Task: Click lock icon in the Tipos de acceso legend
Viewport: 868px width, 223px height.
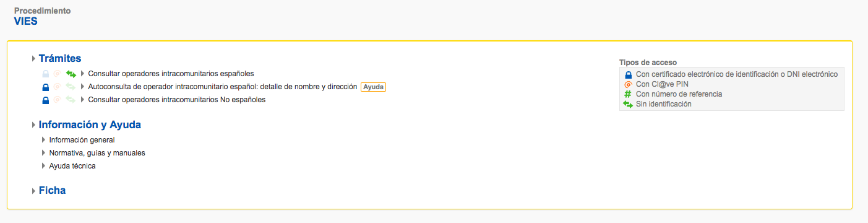Action: [628, 74]
